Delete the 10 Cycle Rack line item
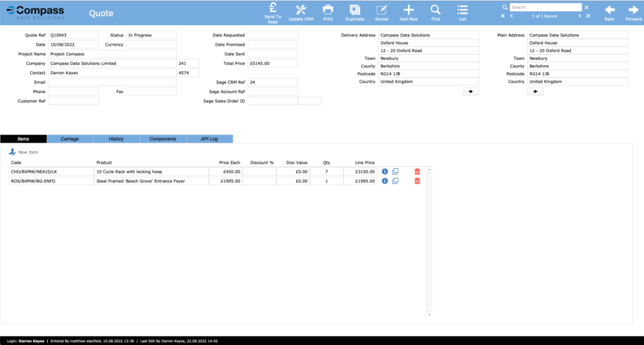 (417, 171)
